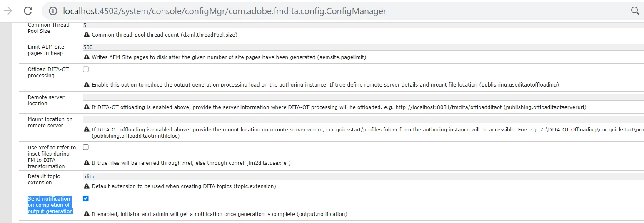Screen dimensions: 644x223
Task: Click the browser reload icon
Action: (x=28, y=11)
